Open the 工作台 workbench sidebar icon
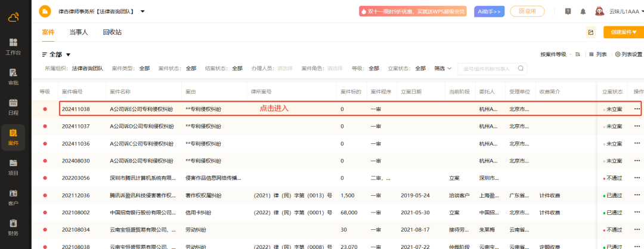644x249 pixels. (x=13, y=46)
